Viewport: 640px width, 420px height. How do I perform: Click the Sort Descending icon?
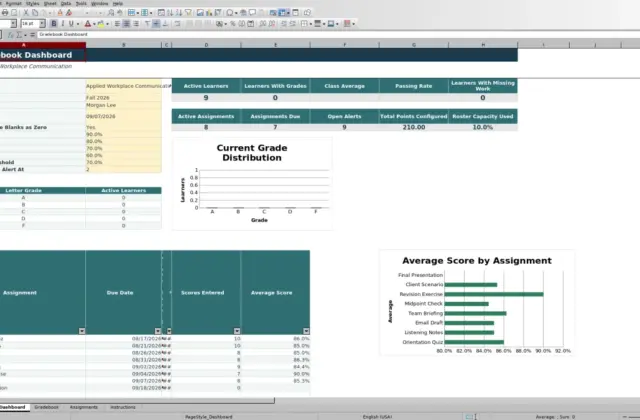click(x=179, y=13)
